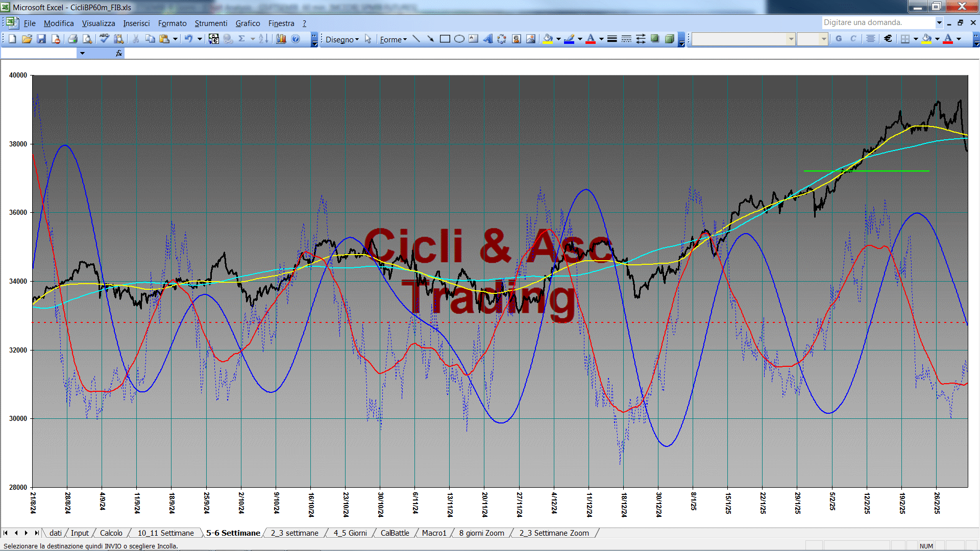Click the file permission icon

tap(56, 39)
